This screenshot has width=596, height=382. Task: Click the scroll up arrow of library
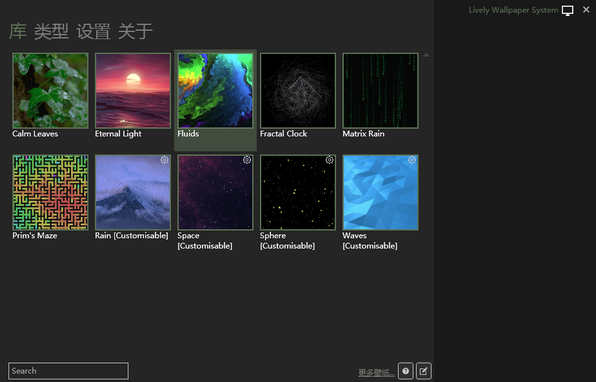point(426,55)
